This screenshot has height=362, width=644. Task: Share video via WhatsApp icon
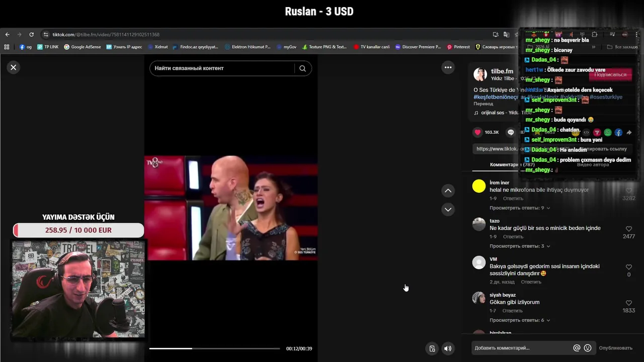click(x=608, y=133)
